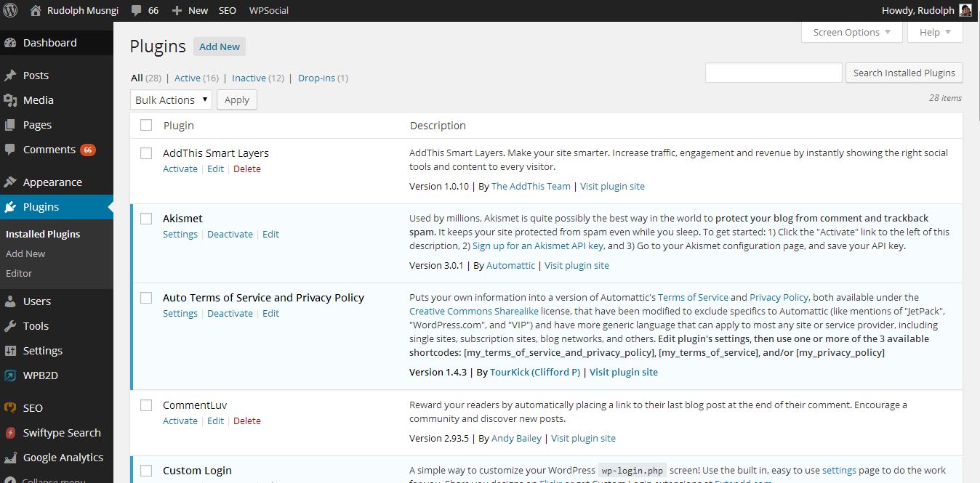Sort by clicking the Plugin column header
The width and height of the screenshot is (980, 483).
(x=179, y=125)
